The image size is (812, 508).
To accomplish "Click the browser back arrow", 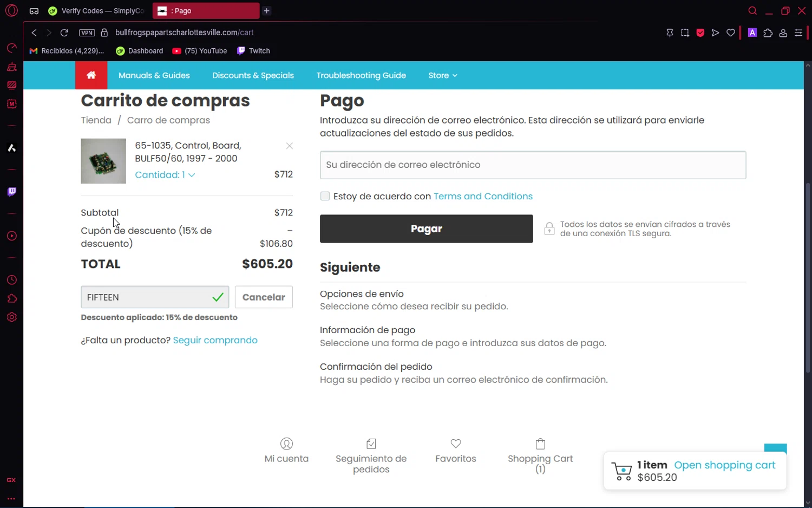I will 34,32.
